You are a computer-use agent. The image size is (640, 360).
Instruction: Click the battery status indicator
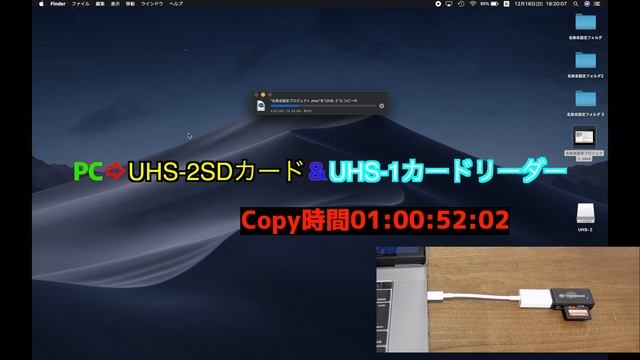coord(489,4)
